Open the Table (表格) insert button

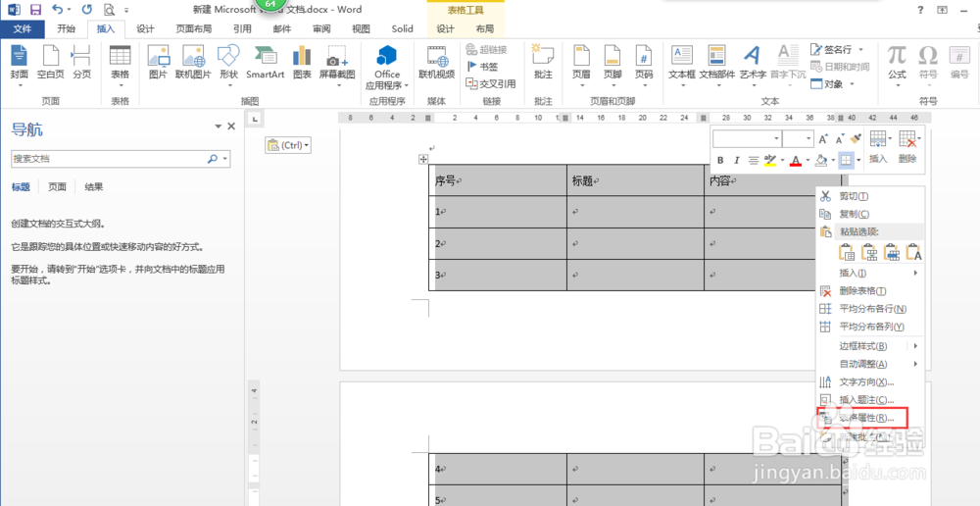[120, 67]
